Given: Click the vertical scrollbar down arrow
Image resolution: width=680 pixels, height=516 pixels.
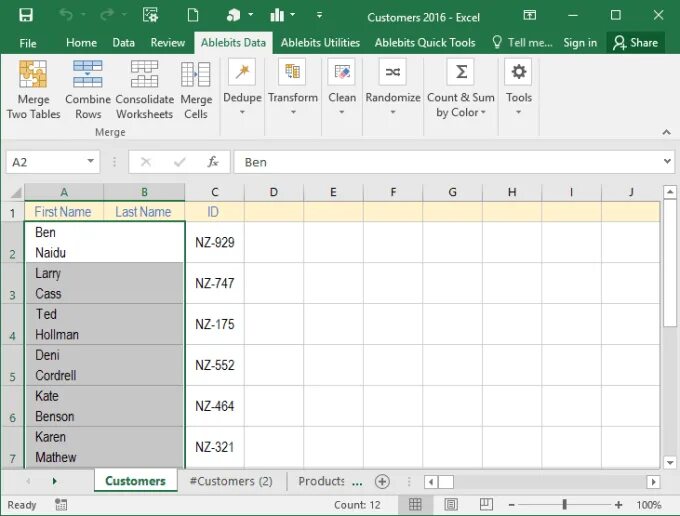Looking at the screenshot, I should tap(670, 463).
